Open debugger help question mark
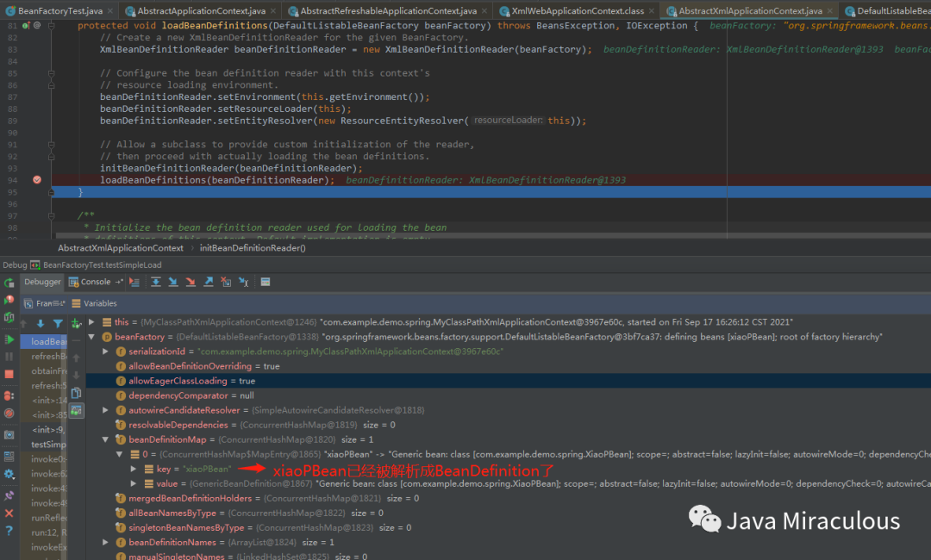The image size is (931, 560). point(9,531)
